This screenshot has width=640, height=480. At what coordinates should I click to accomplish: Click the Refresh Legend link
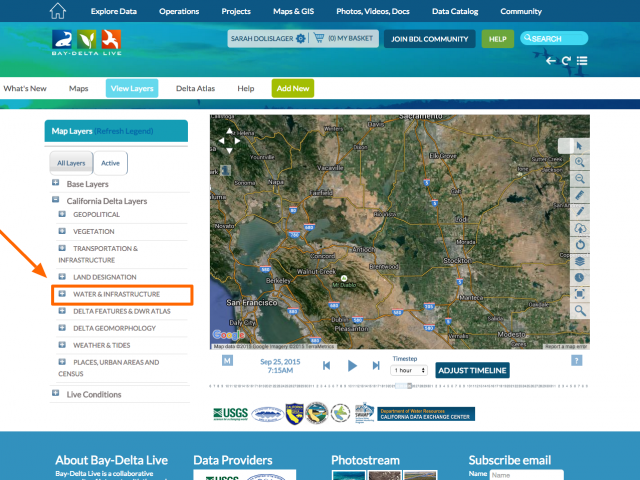point(124,131)
